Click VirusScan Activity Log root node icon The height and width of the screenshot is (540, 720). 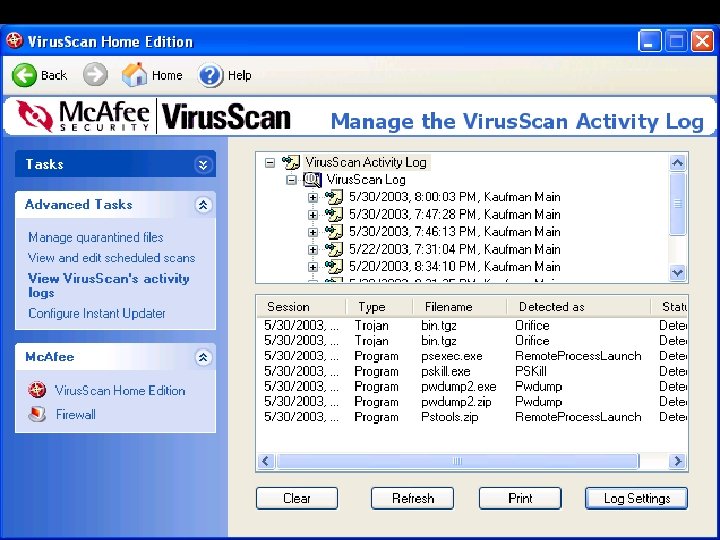[x=291, y=162]
